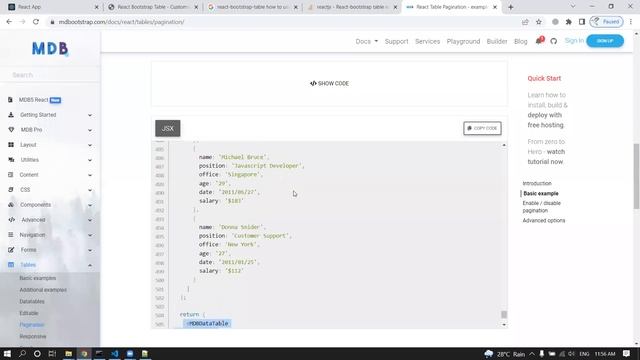Screen dimensions: 640x360
Task: Click weather 28°C Rain in taskbar
Action: pyautogui.click(x=504, y=354)
